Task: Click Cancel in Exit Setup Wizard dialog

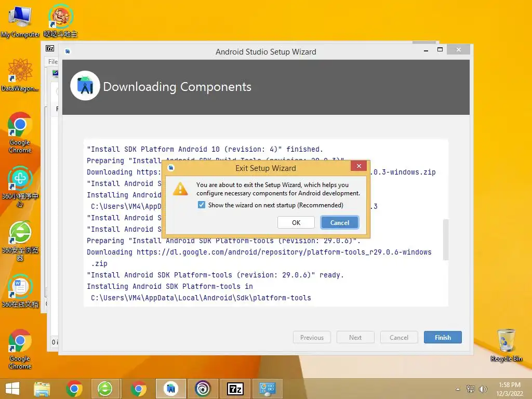Action: 339,222
